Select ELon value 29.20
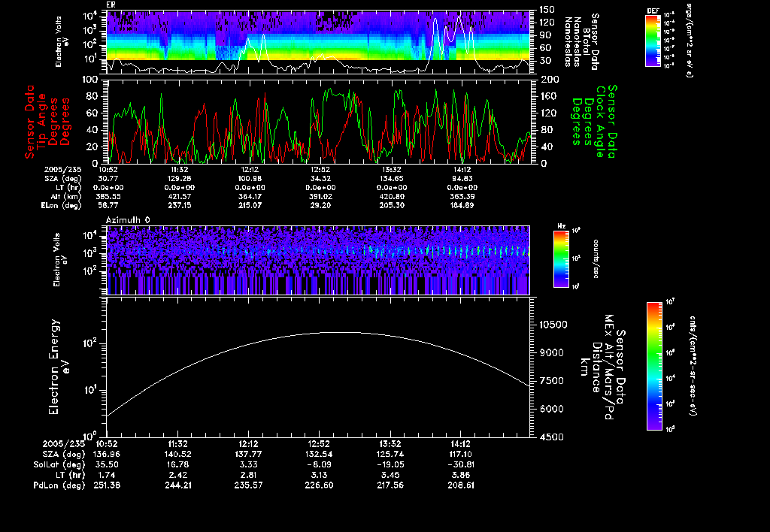Viewport: 770px width, 532px height. 320,205
